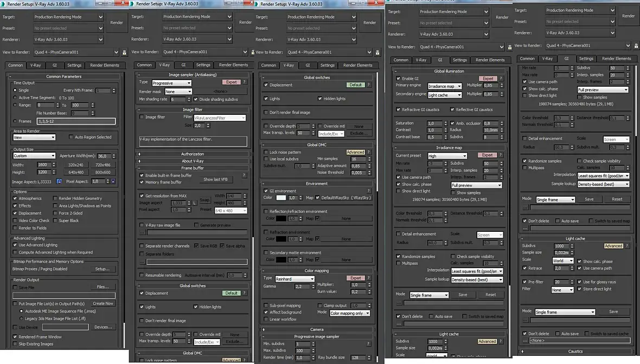Enable Rendered Frame Window checkbox
Screen dimensions: 640x364
[15, 337]
